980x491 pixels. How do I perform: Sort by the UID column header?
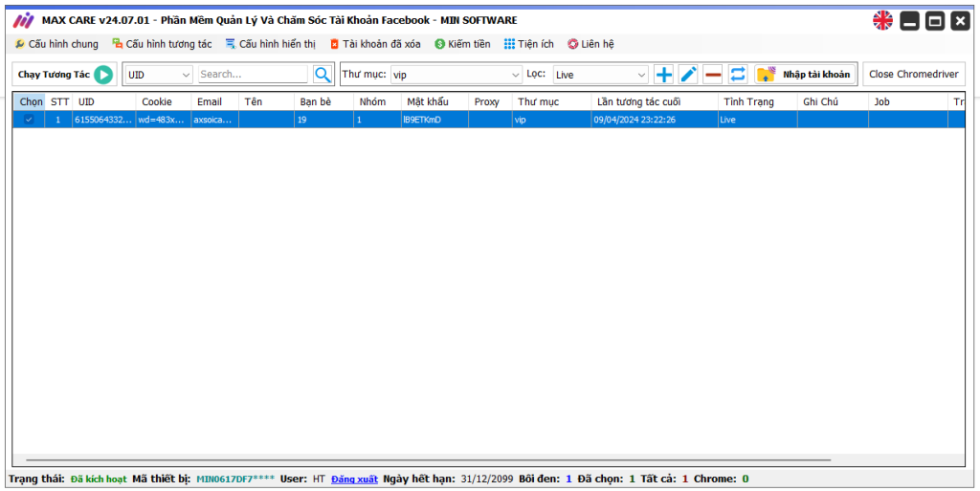(x=104, y=101)
